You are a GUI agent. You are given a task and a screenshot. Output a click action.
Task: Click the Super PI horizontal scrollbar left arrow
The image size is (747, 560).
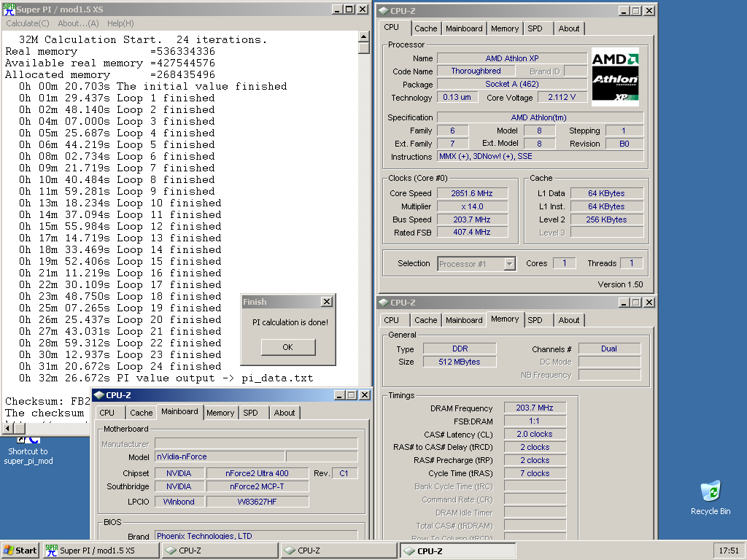pyautogui.click(x=7, y=428)
